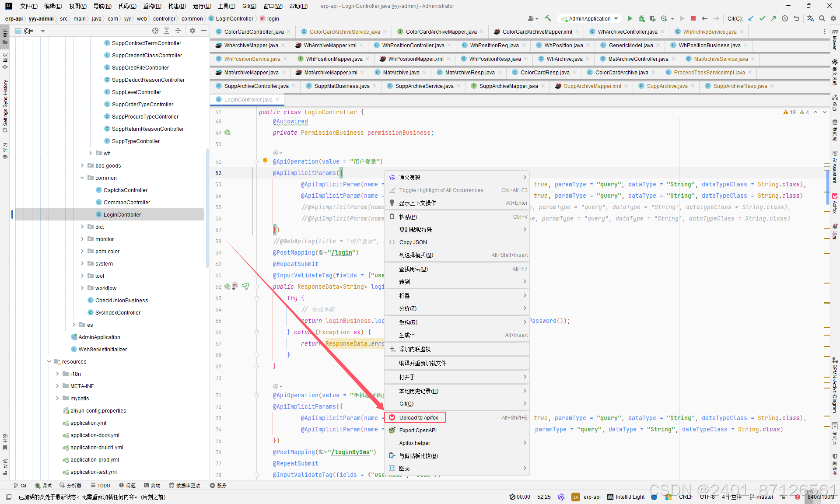
Task: Open Search Everywhere with the magnifier icon
Action: click(x=822, y=18)
